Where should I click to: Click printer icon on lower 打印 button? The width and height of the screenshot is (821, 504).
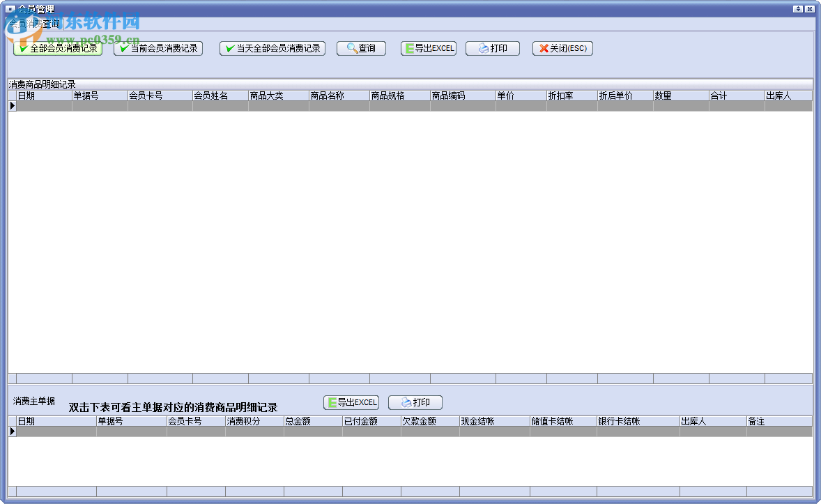[406, 402]
